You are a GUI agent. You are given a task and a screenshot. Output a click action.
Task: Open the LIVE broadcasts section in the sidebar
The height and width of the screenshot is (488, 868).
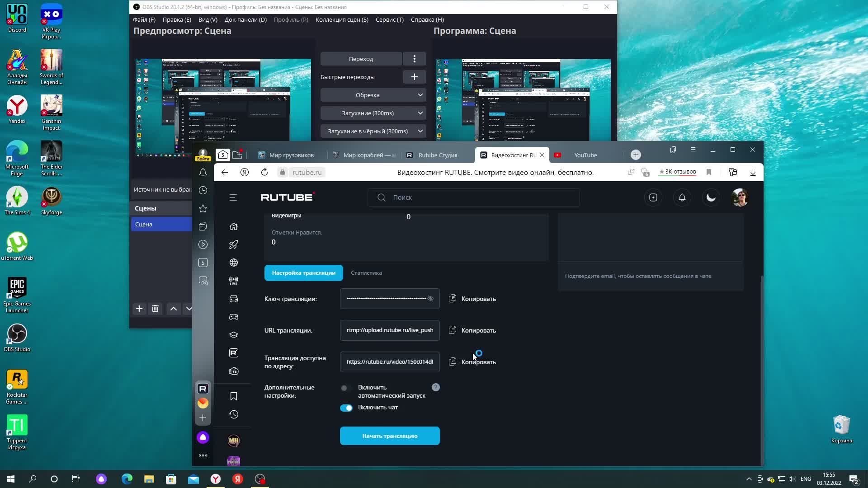pyautogui.click(x=234, y=281)
